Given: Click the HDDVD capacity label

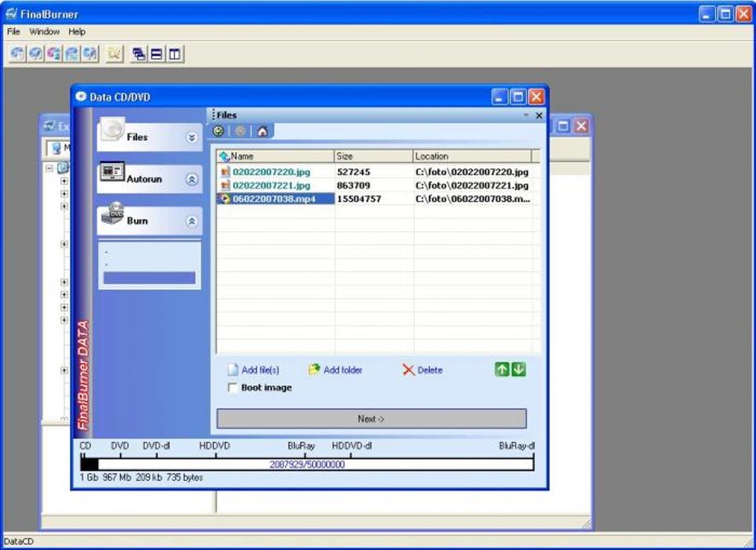Looking at the screenshot, I should click(214, 446).
